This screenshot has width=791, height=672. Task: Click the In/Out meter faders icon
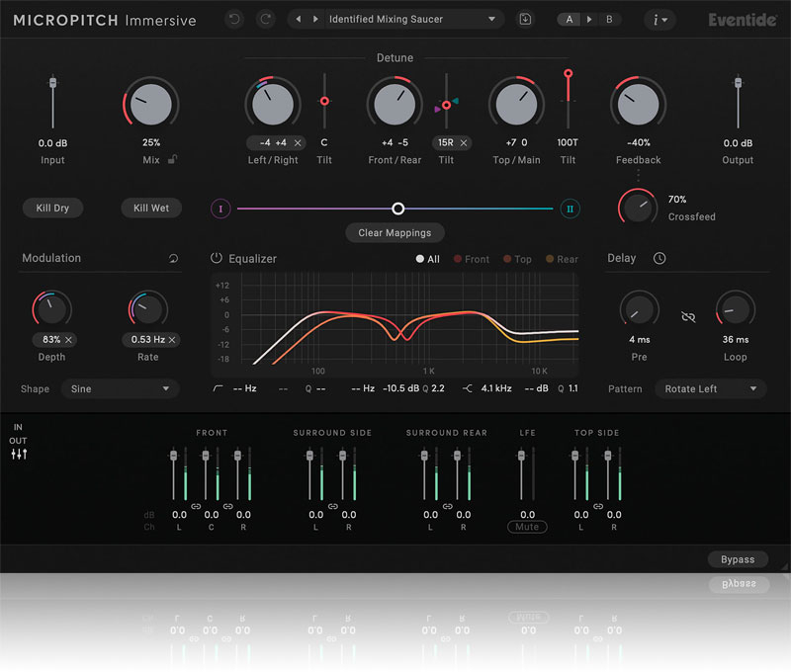19,454
